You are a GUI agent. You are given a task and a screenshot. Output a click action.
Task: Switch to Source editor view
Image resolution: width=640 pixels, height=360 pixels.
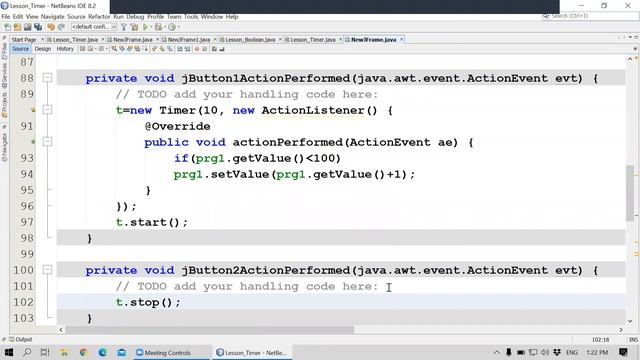point(20,49)
